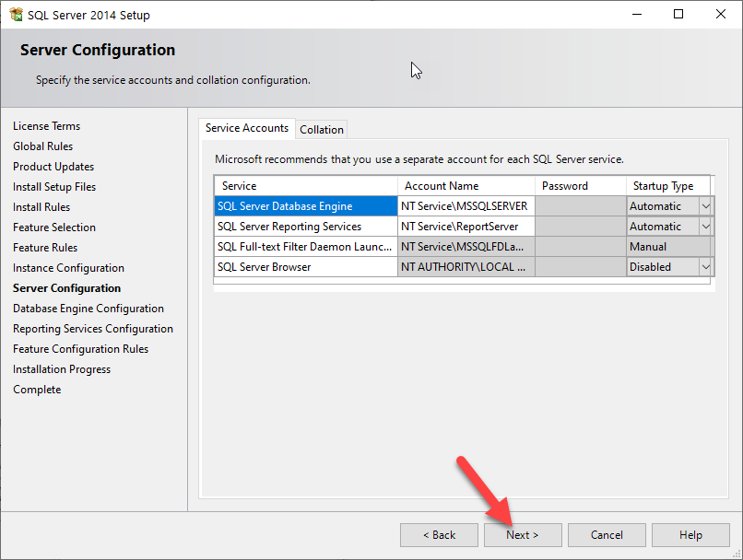This screenshot has height=560, width=743.
Task: Click Password field for Reporting Services
Action: (581, 227)
